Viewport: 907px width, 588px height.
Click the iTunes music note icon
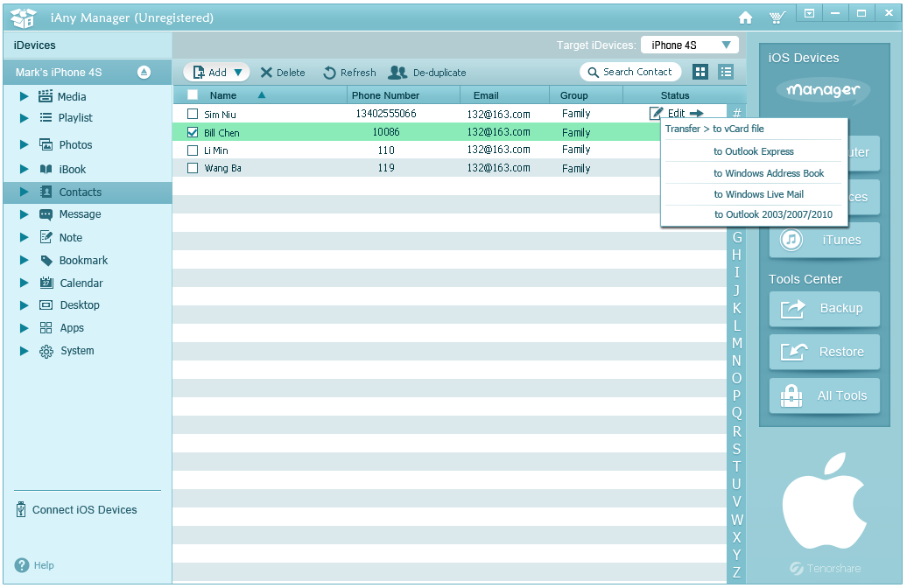tap(791, 240)
